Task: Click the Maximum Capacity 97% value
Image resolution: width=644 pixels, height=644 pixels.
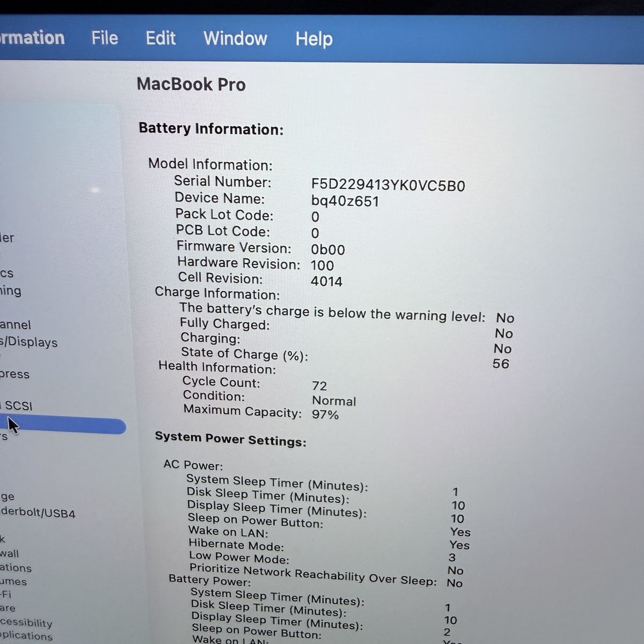Action: tap(325, 414)
